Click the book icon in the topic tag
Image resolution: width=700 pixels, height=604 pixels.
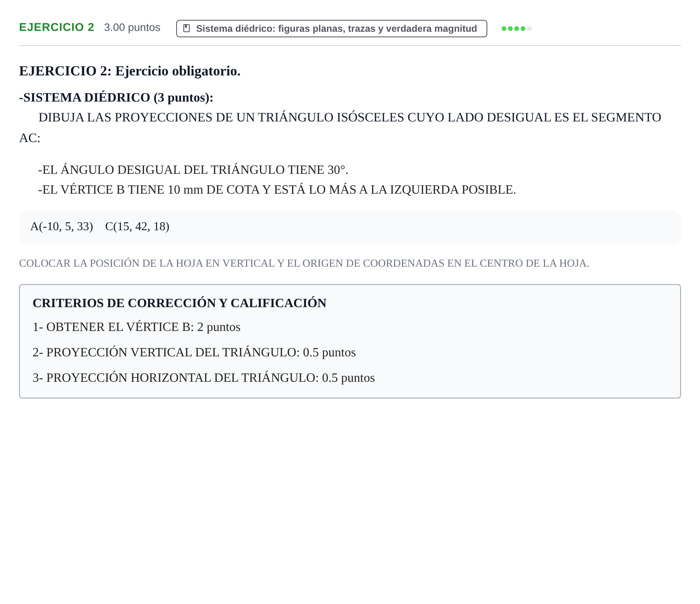point(187,29)
